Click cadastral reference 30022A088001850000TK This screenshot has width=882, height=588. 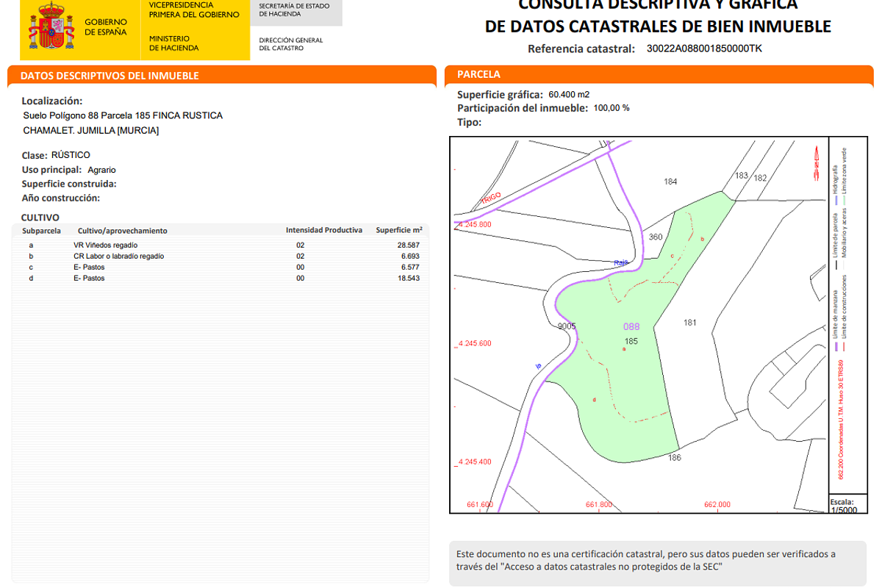[x=704, y=49]
